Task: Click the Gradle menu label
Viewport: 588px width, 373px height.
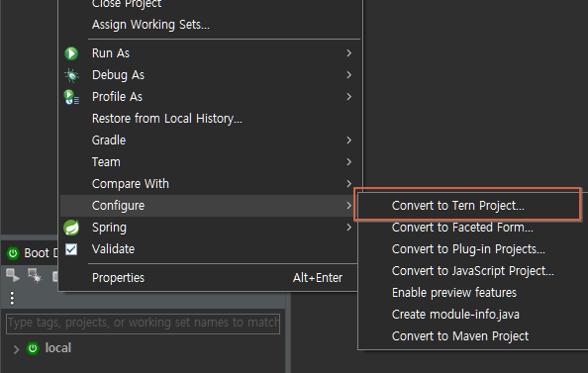Action: point(109,140)
